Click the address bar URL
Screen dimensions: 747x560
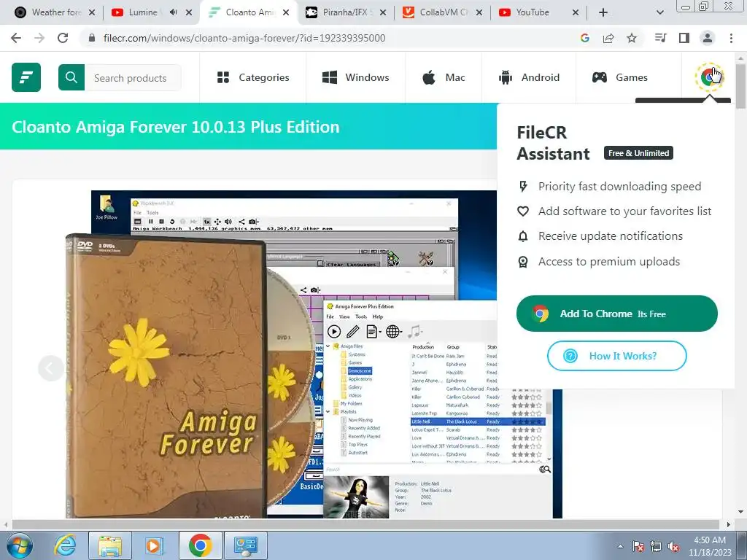coord(244,38)
